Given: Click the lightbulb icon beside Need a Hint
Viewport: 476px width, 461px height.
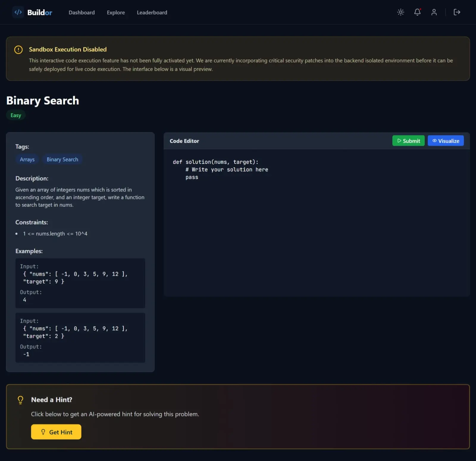Looking at the screenshot, I should pyautogui.click(x=20, y=400).
